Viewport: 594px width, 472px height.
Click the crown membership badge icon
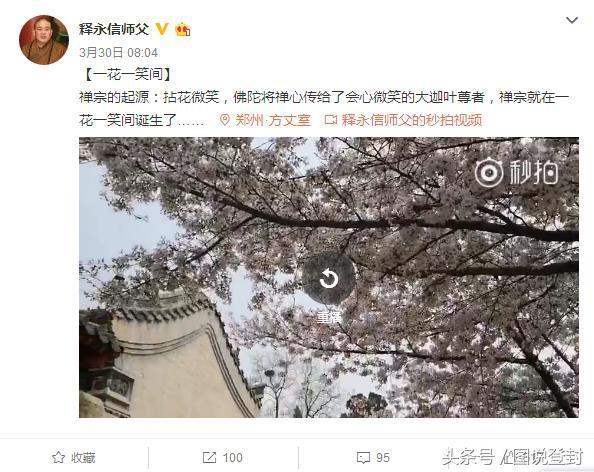tap(183, 29)
